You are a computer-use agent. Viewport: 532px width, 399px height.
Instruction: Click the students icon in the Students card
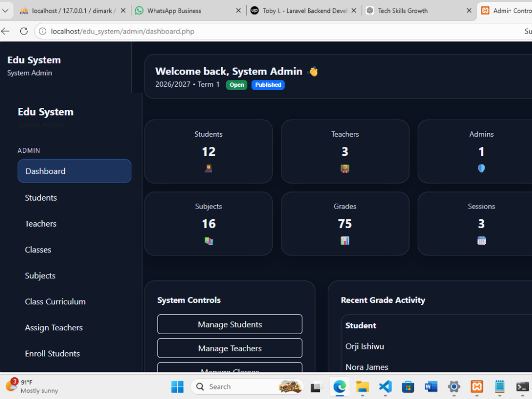[209, 168]
